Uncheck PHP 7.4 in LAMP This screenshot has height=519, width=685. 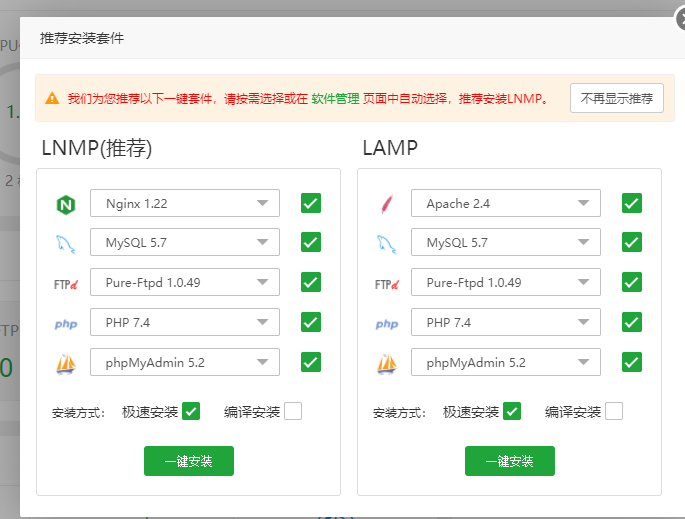point(632,322)
